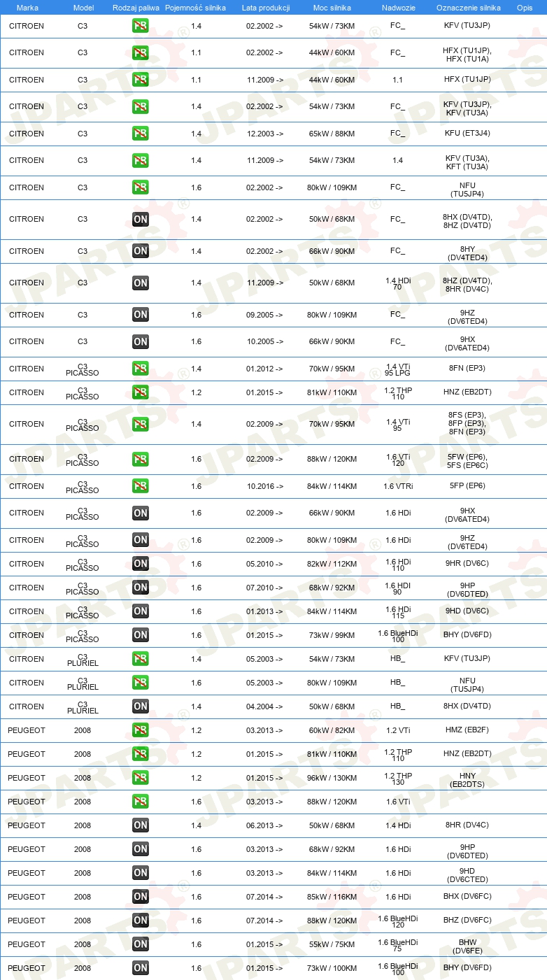Image resolution: width=547 pixels, height=980 pixels.
Task: Click PB icon in HMZ (EB2F) row
Action: 141,730
